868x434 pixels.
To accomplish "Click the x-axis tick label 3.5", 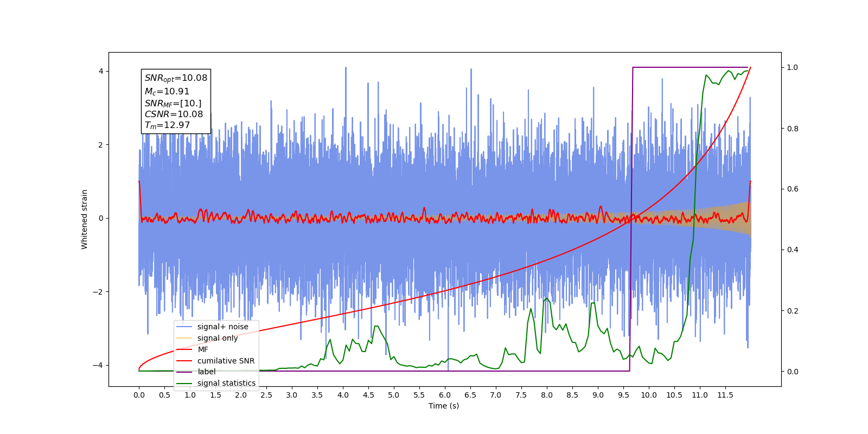I will tap(317, 395).
